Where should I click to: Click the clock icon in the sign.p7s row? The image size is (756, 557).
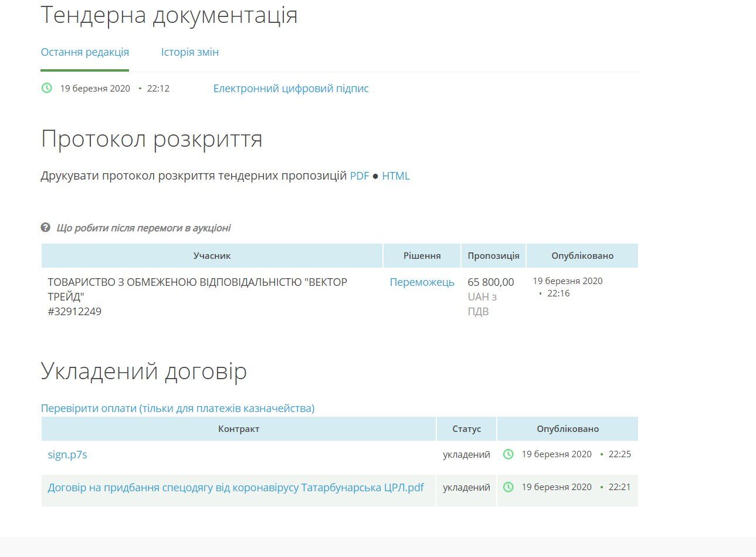(x=508, y=454)
